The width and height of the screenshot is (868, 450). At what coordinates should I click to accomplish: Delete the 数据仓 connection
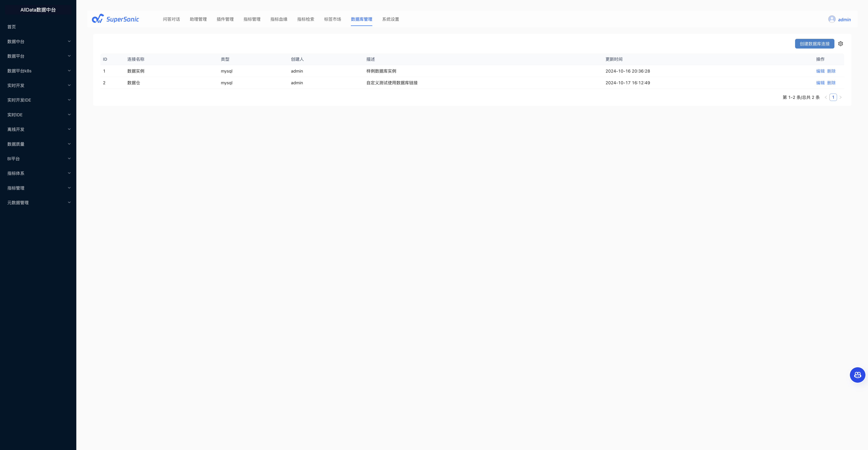(x=831, y=83)
